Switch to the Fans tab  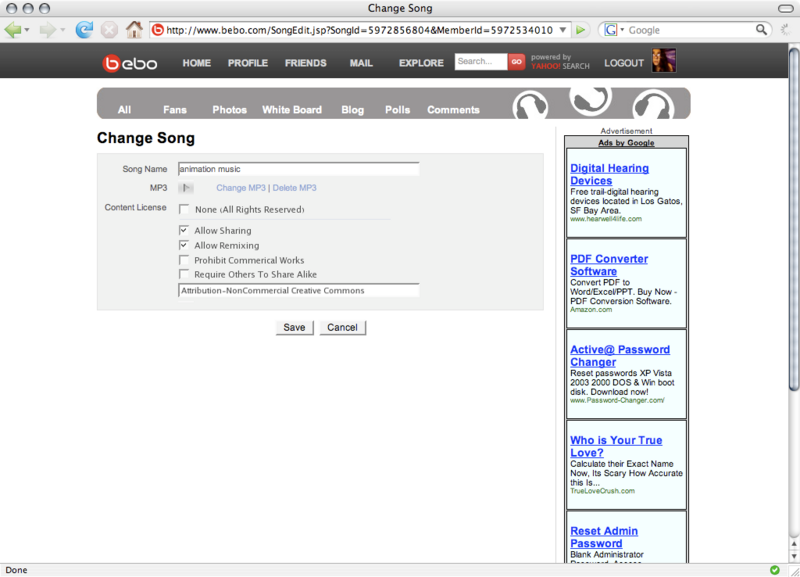(174, 110)
